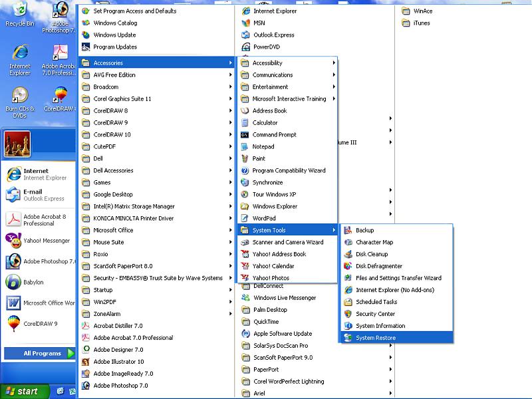Viewport: 532px width, 399px height.
Task: Click the Babylon icon in Start menu
Action: 13,282
